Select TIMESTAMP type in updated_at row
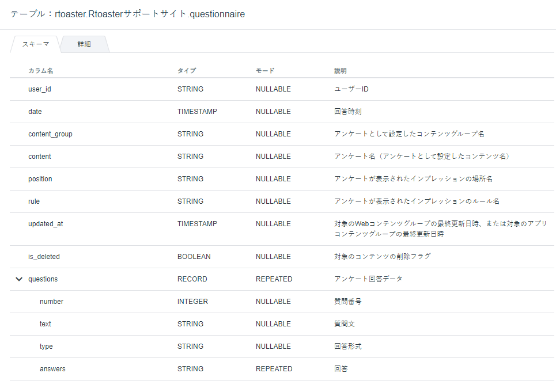556x392 pixels. pos(197,224)
